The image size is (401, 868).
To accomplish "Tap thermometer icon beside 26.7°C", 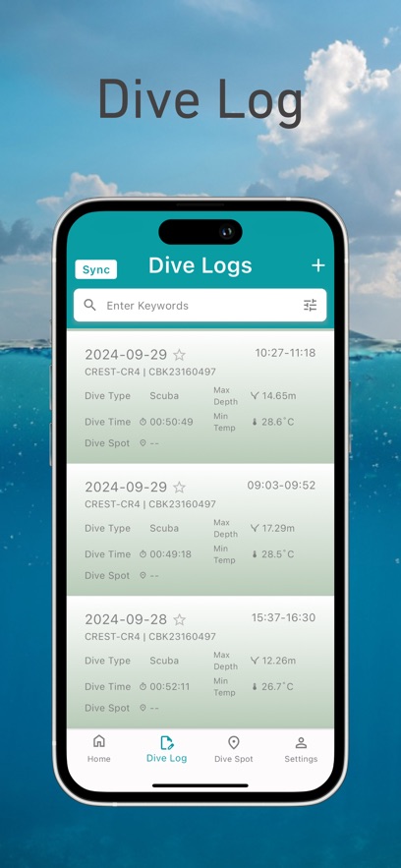I will [x=255, y=686].
